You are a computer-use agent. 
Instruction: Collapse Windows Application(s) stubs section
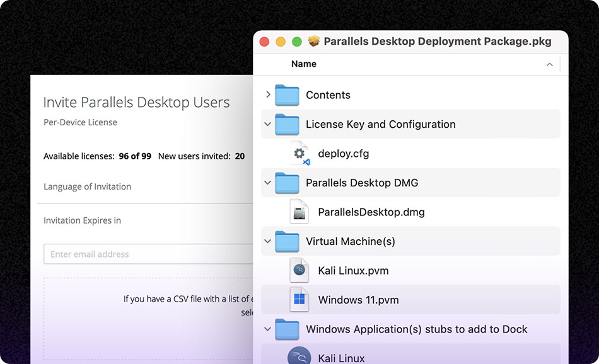267,329
